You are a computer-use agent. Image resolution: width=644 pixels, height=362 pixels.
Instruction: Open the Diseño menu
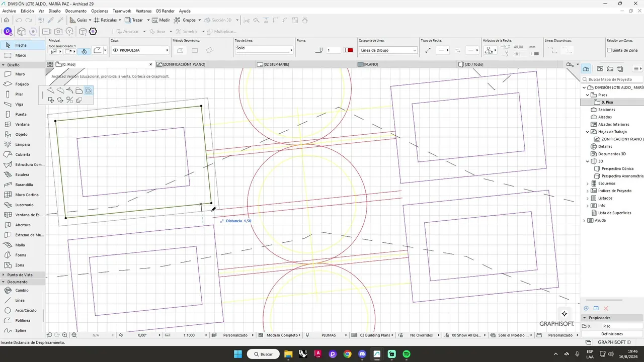(54, 11)
